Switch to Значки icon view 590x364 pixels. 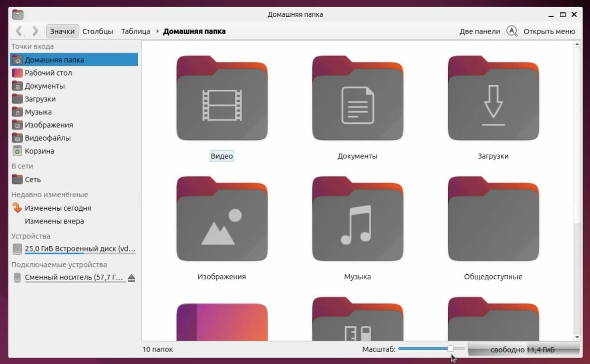tap(62, 31)
